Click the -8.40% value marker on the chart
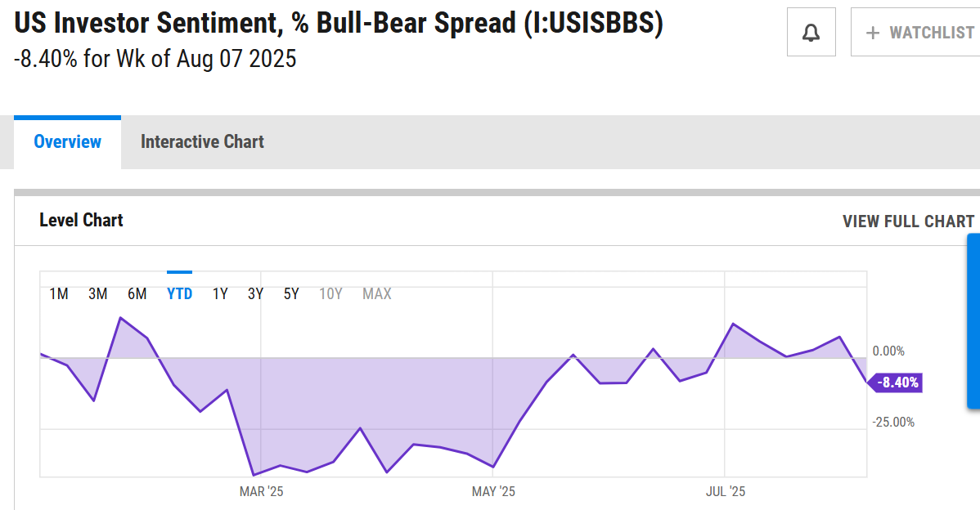This screenshot has height=510, width=980. coord(895,382)
